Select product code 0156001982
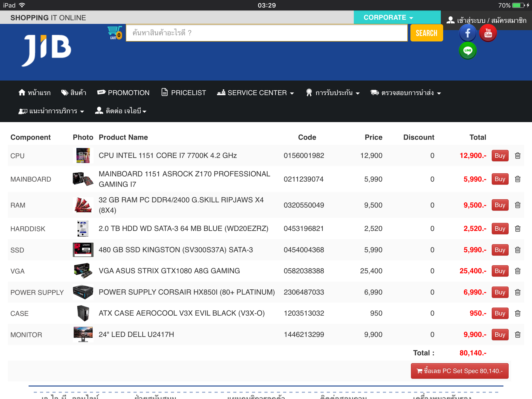The image size is (532, 399). point(304,156)
